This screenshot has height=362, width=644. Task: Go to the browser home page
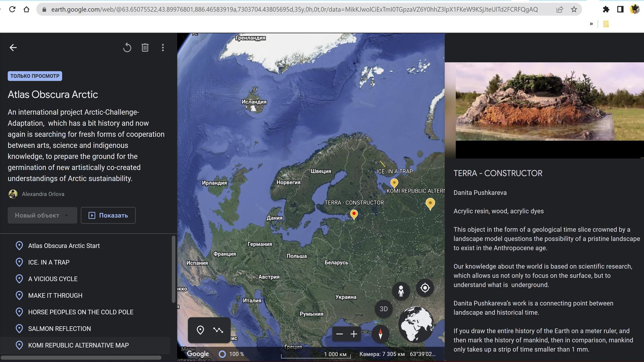pyautogui.click(x=26, y=9)
